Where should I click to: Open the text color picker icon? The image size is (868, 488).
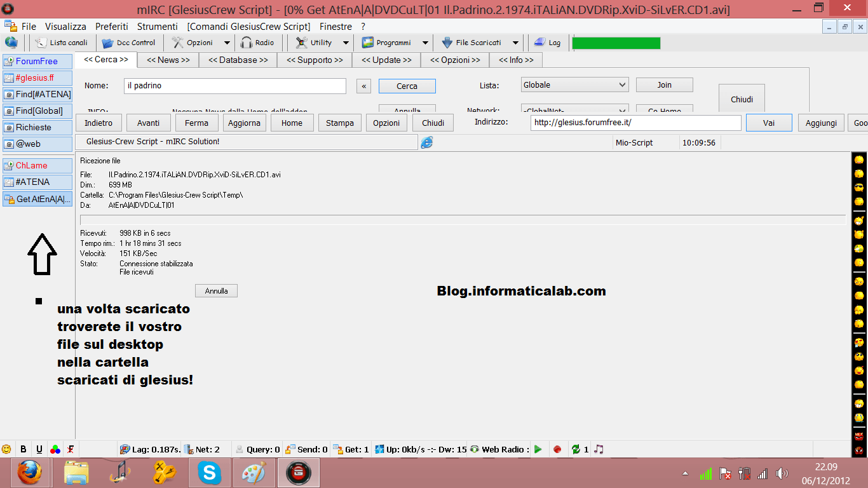pos(55,449)
